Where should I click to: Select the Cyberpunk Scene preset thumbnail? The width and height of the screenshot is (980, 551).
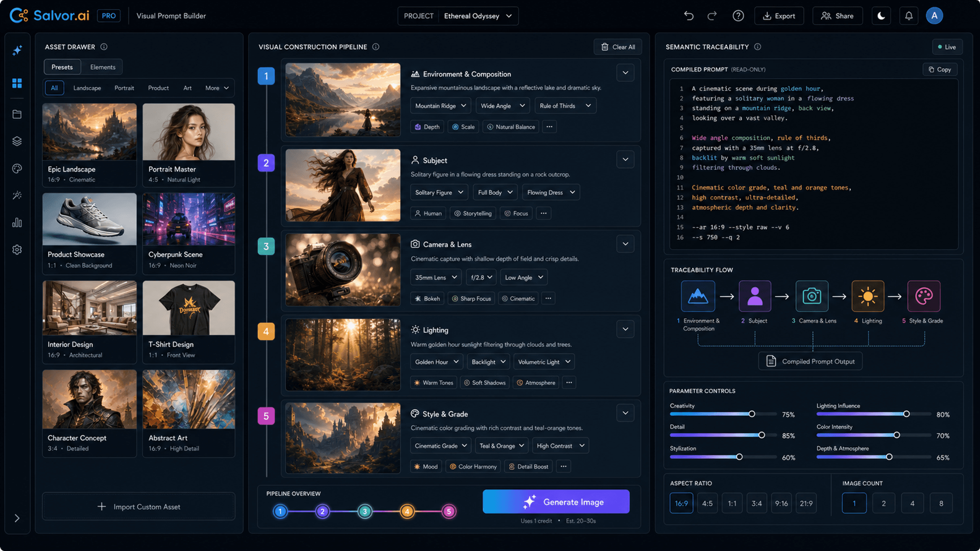[189, 220]
